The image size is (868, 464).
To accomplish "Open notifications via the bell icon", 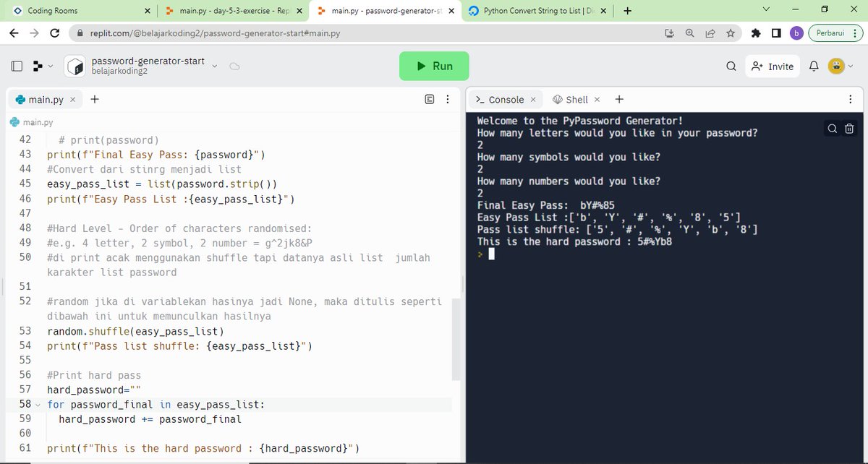I will (813, 66).
